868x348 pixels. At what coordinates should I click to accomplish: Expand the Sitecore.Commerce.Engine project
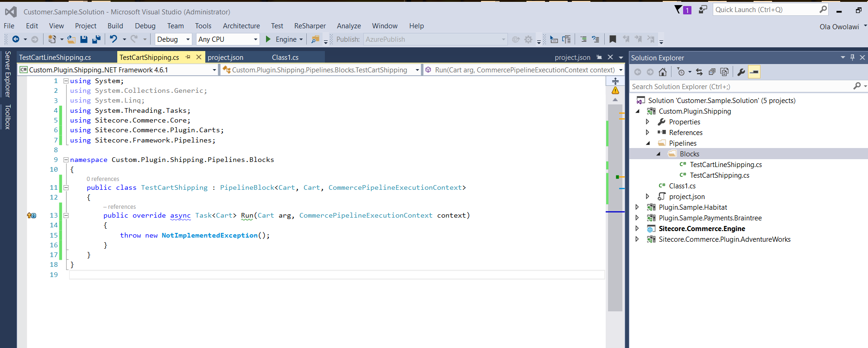click(637, 229)
